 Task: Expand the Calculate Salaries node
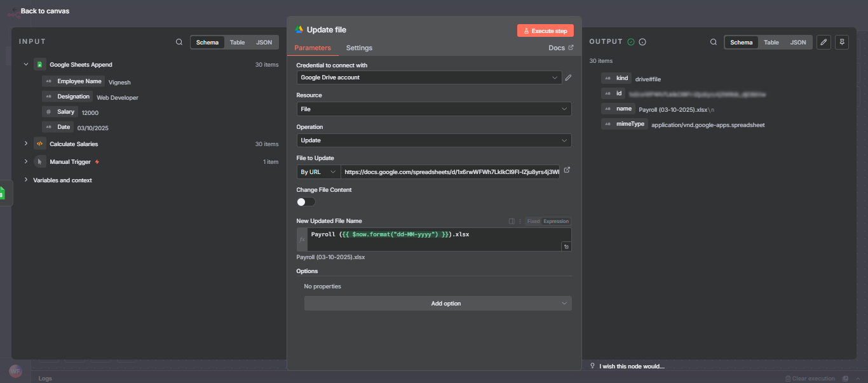(x=26, y=144)
